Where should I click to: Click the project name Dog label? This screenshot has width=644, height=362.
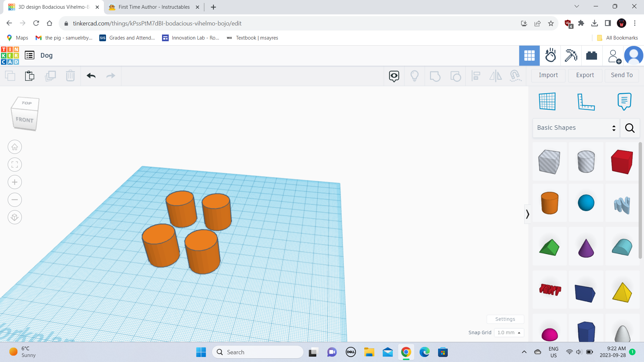(x=47, y=55)
